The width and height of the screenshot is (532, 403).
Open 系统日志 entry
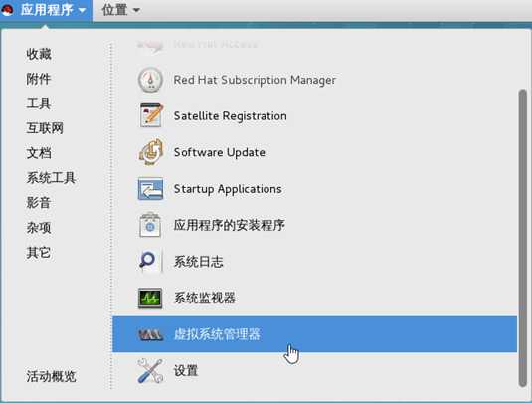[314, 262]
